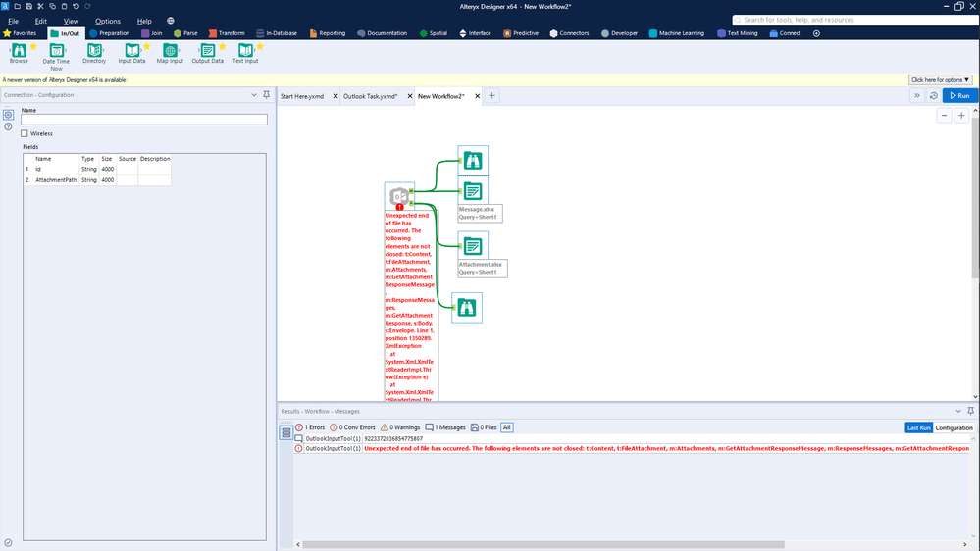
Task: Filter results by 0 Warnings
Action: tap(400, 427)
